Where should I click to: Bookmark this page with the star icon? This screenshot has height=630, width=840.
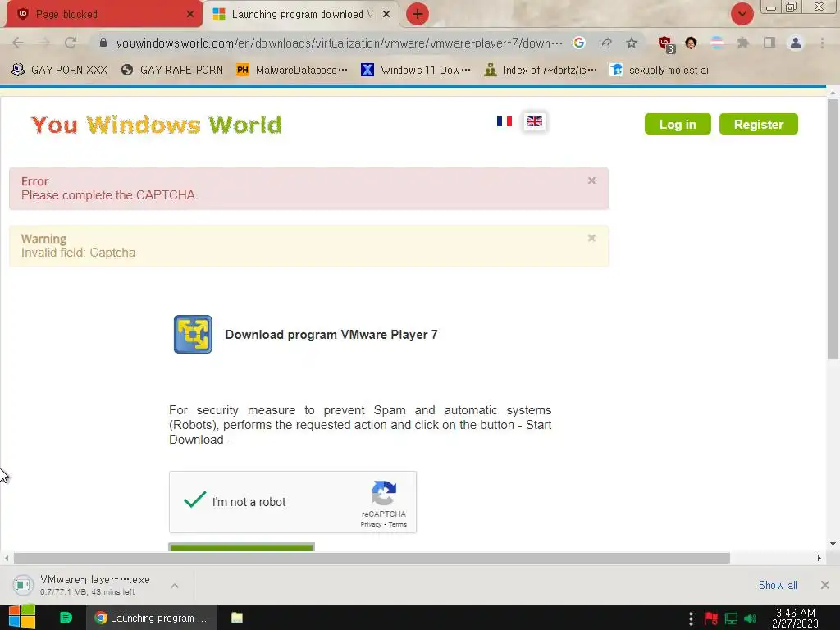tap(632, 43)
